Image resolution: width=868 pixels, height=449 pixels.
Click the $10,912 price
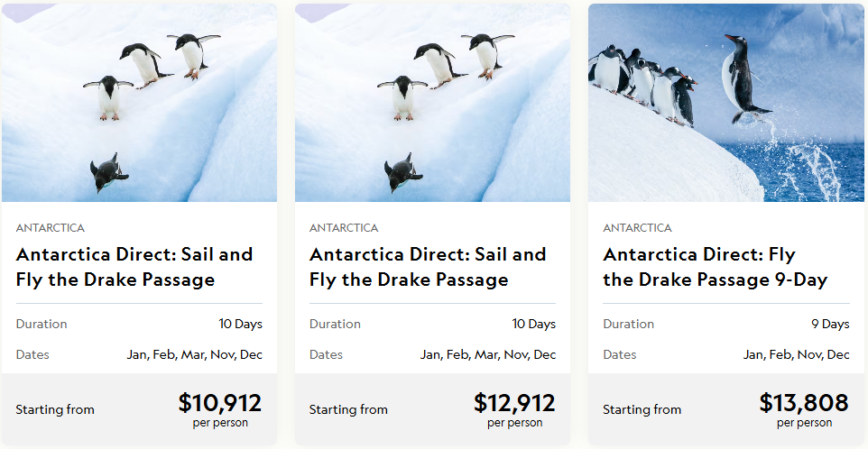[219, 402]
